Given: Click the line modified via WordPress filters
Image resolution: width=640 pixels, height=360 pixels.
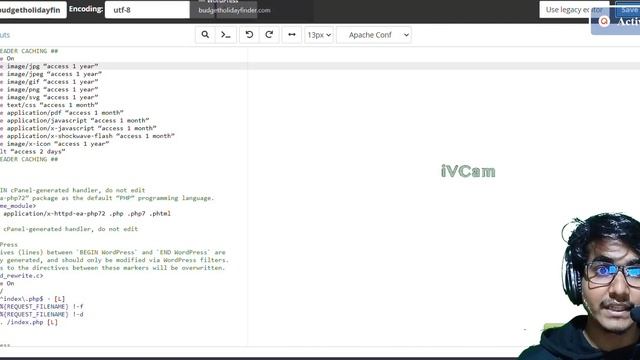Looking at the screenshot, I should pos(115,260).
